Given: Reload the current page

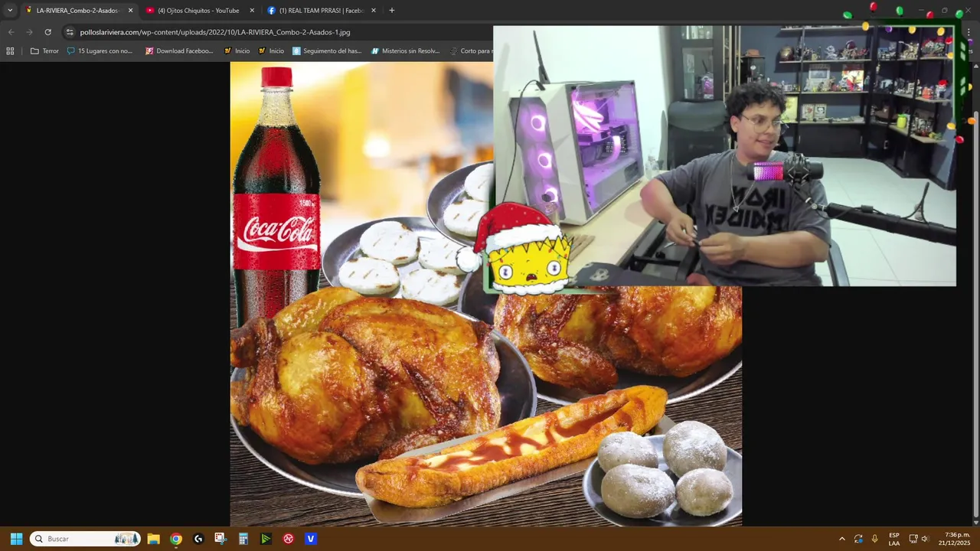Looking at the screenshot, I should click(47, 32).
